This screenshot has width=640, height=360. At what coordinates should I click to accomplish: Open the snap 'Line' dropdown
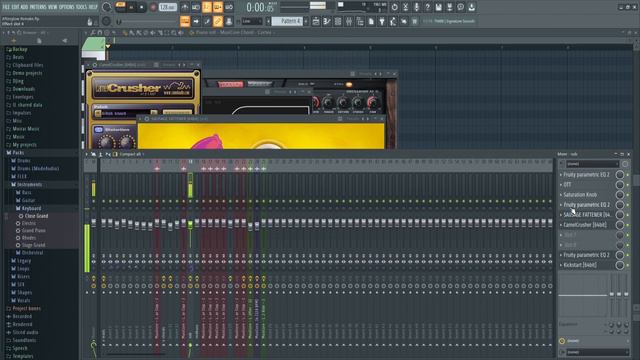tap(252, 21)
